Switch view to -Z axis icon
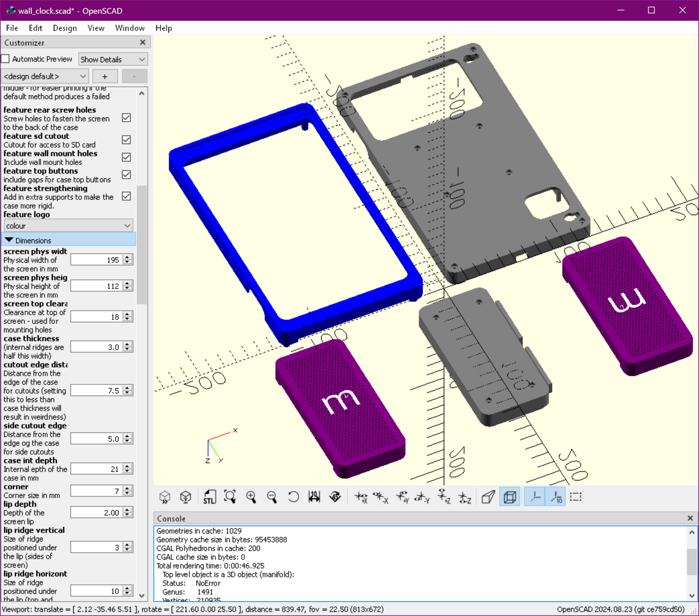Screen dimensions: 699x616 click(465, 496)
